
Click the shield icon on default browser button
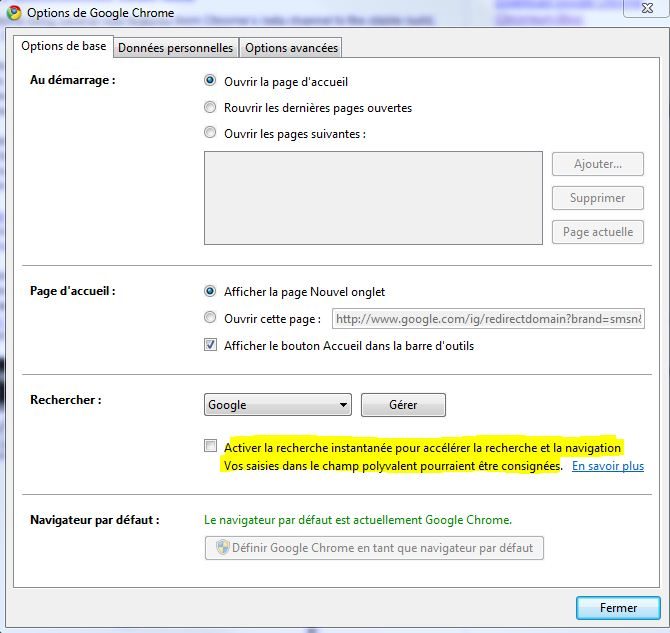[x=222, y=548]
